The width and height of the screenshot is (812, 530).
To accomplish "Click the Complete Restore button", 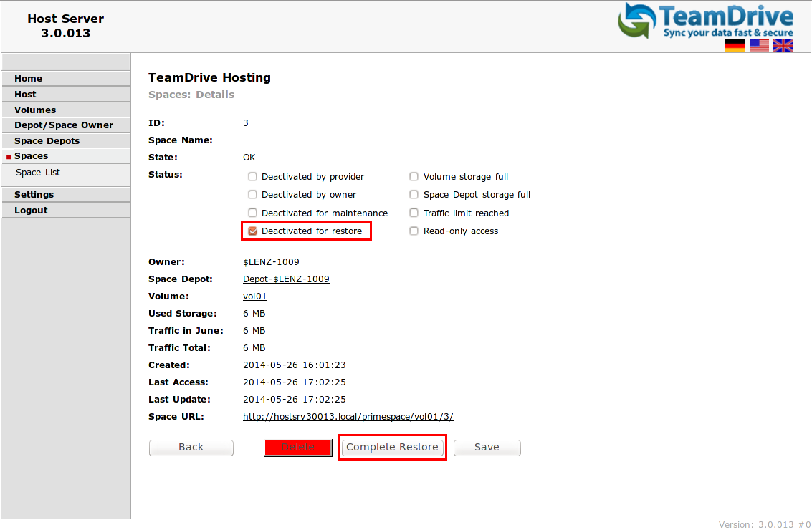I will pos(392,447).
